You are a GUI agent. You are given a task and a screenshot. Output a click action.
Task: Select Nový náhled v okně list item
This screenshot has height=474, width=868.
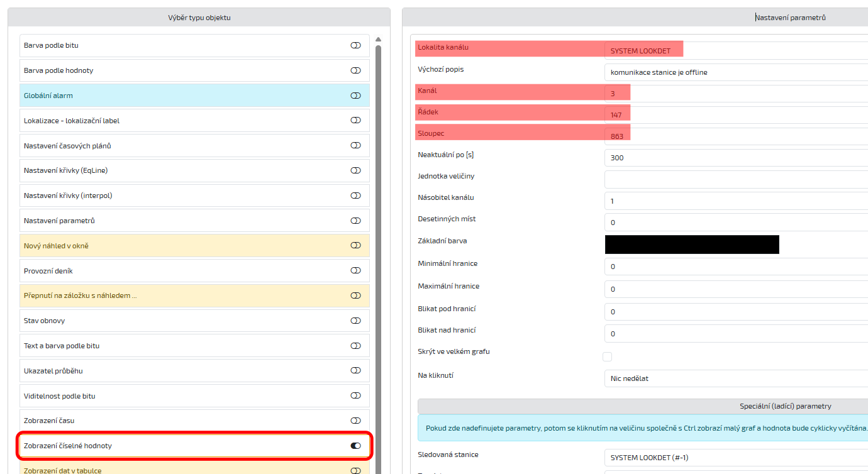coord(189,246)
